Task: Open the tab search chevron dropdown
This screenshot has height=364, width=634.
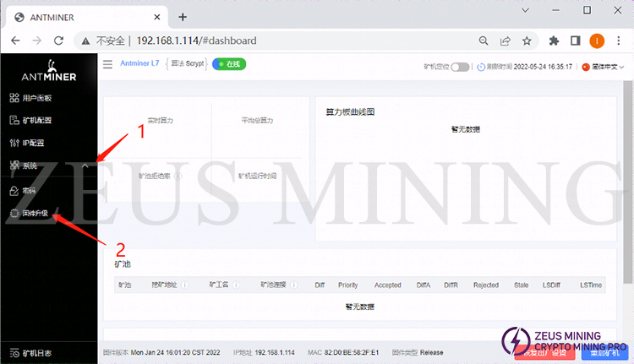Action: tap(525, 10)
